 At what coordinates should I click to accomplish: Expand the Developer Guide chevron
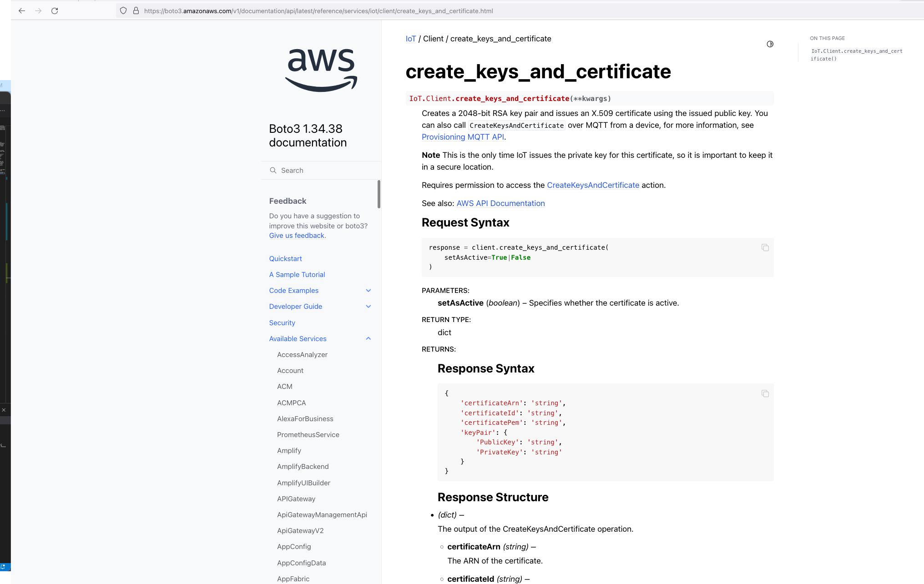[x=369, y=307]
